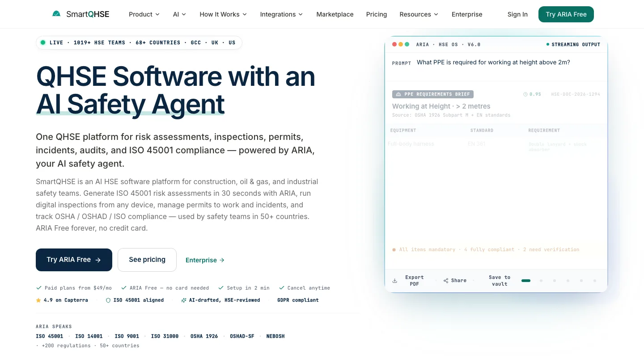644x362 pixels.
Task: Click the ISO 9001 standard label
Action: coord(127,336)
